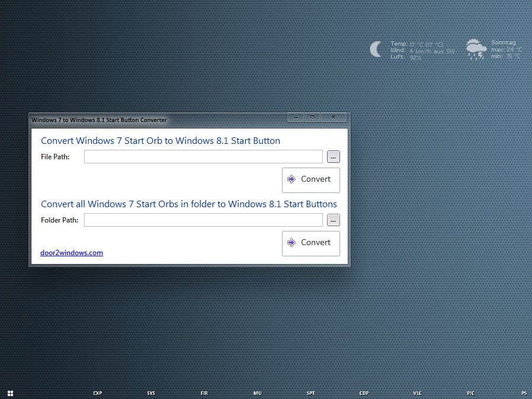Browse for a folder with Folder Path ellipsis button
This screenshot has width=532, height=399.
333,220
